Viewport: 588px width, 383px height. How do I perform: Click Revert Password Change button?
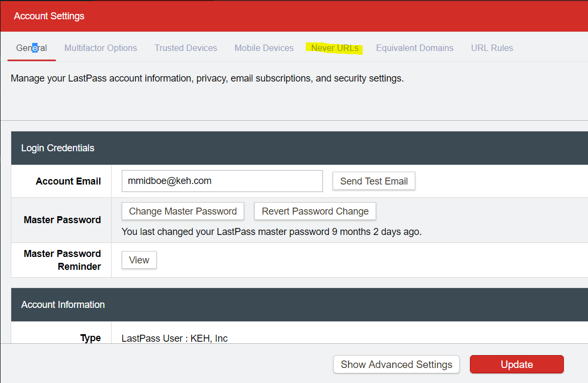[x=315, y=211]
